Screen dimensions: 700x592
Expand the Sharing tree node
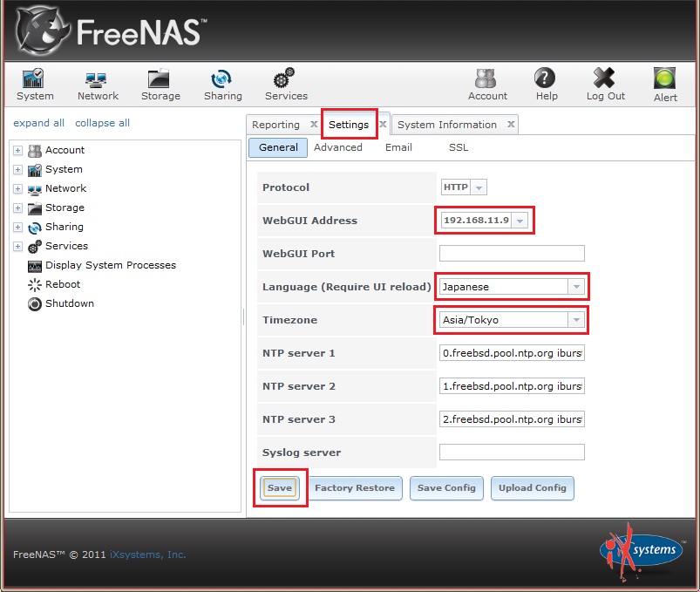click(x=17, y=228)
